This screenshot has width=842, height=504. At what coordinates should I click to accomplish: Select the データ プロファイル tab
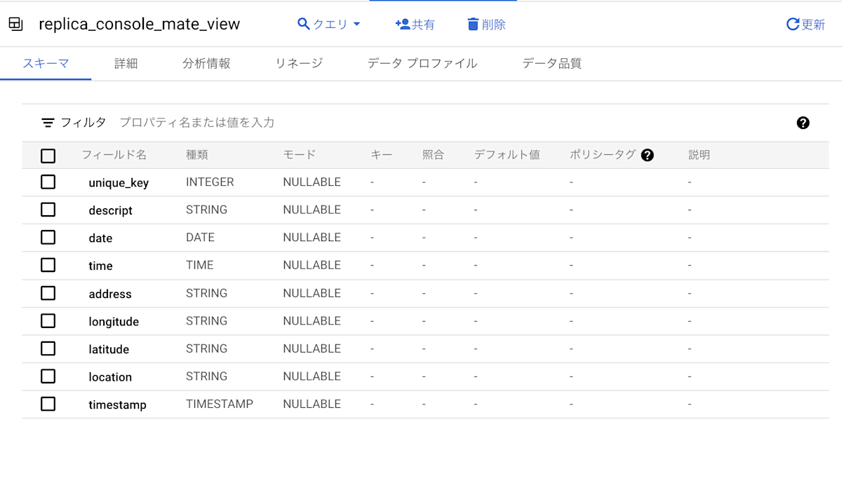422,63
